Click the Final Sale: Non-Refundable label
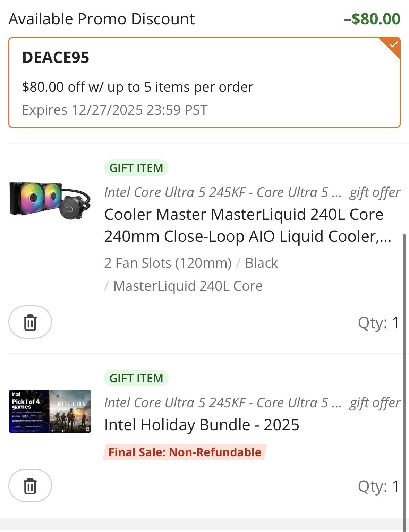409x532 pixels. [x=185, y=452]
